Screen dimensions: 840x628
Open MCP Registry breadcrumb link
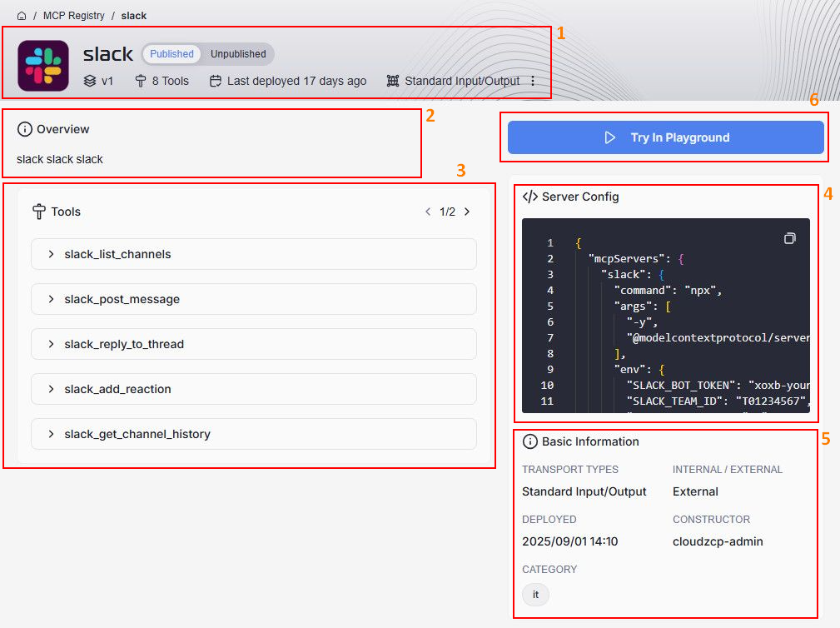[74, 16]
